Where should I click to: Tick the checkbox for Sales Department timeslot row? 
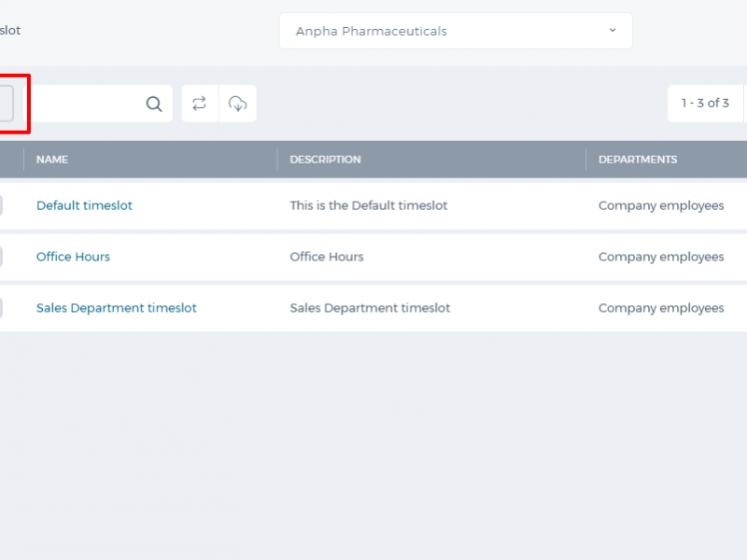pyautogui.click(x=0, y=308)
